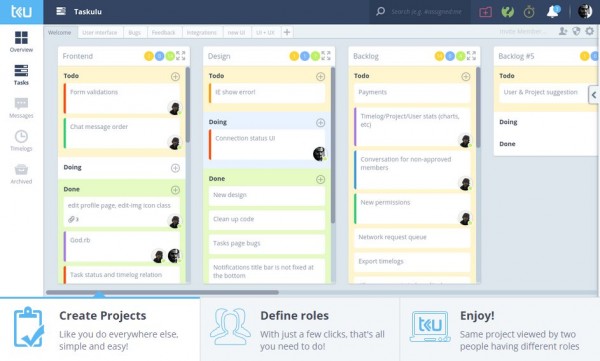Click the search input field
The width and height of the screenshot is (600, 361).
tap(426, 11)
